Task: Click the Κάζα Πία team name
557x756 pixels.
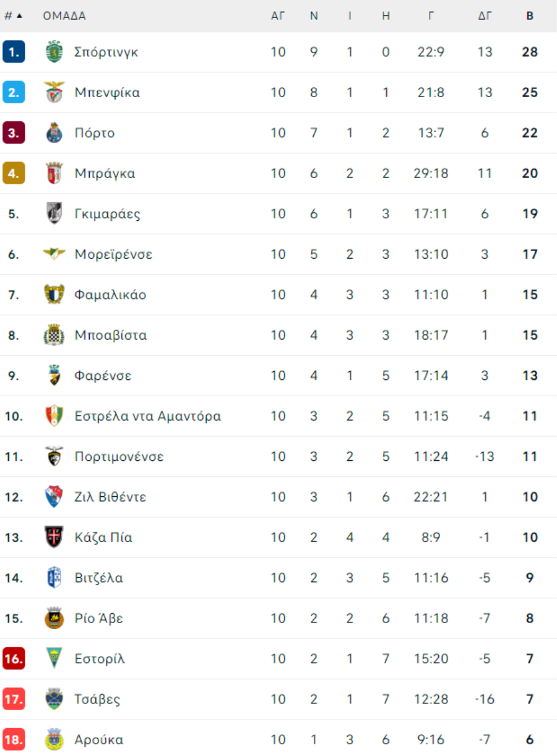Action: (x=103, y=538)
